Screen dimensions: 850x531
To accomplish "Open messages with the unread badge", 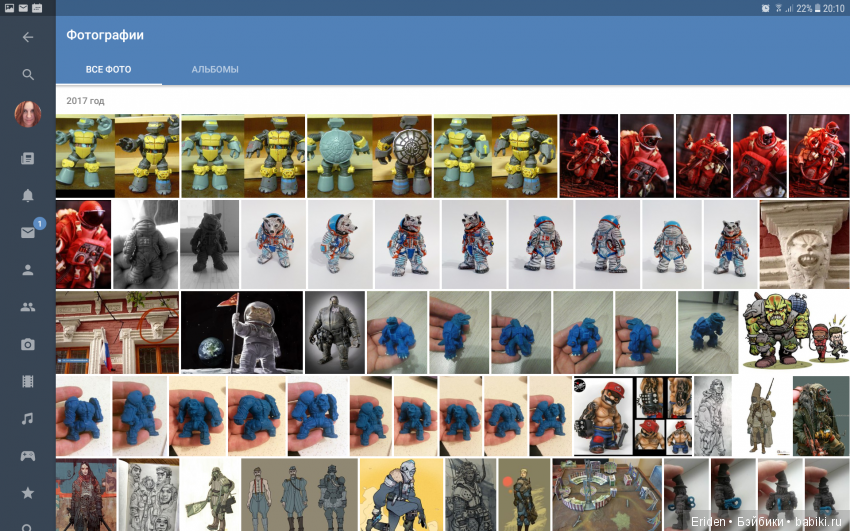I will 28,232.
